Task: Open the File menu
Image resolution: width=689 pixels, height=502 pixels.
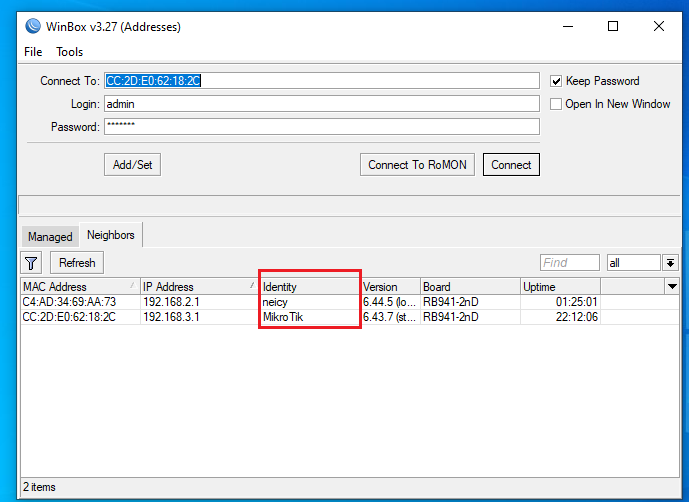Action: pyautogui.click(x=33, y=52)
